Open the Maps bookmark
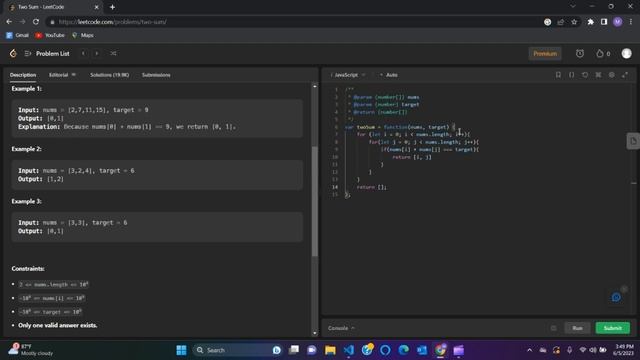 tap(83, 36)
